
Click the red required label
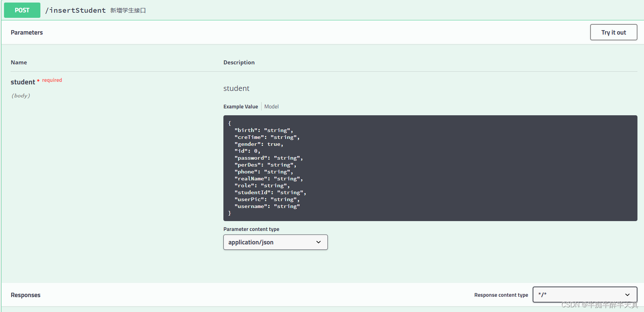tap(52, 80)
